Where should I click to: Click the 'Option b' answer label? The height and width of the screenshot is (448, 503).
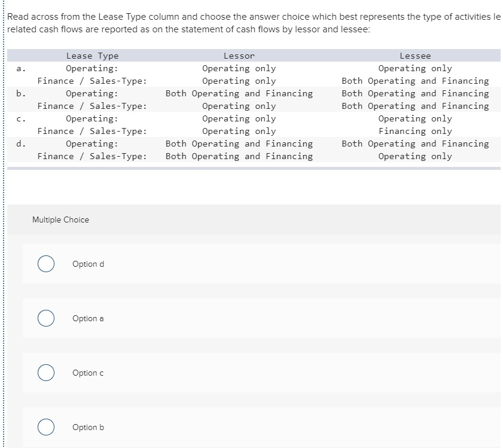(x=88, y=427)
